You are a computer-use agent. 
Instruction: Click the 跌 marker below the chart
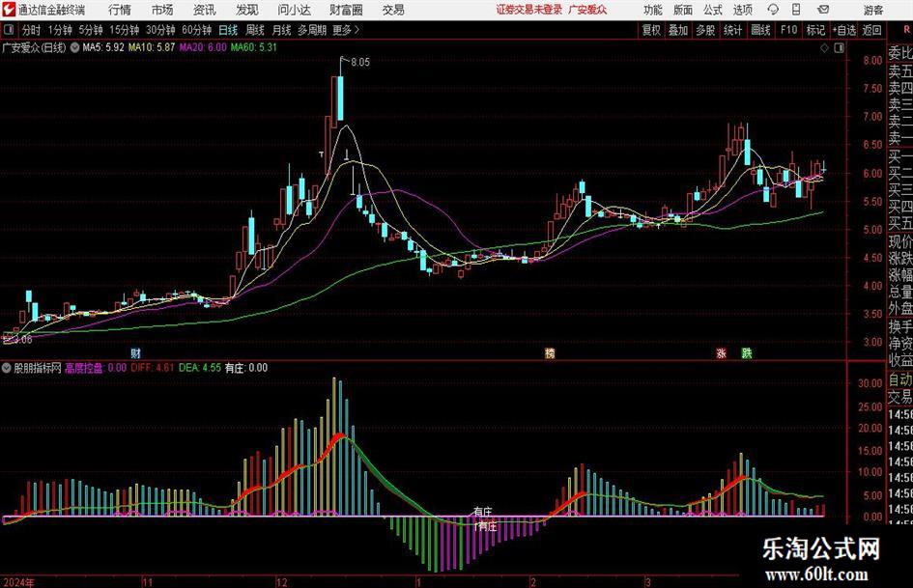(747, 352)
